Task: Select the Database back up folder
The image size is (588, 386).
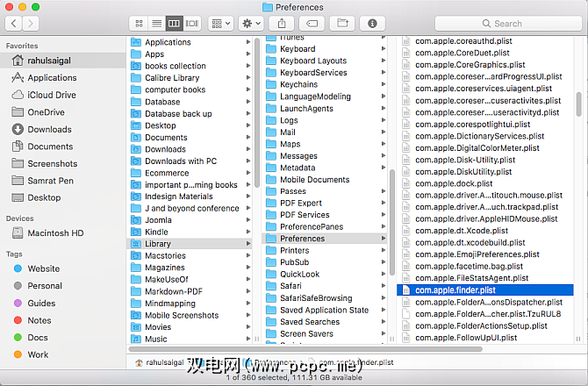Action: (190, 113)
